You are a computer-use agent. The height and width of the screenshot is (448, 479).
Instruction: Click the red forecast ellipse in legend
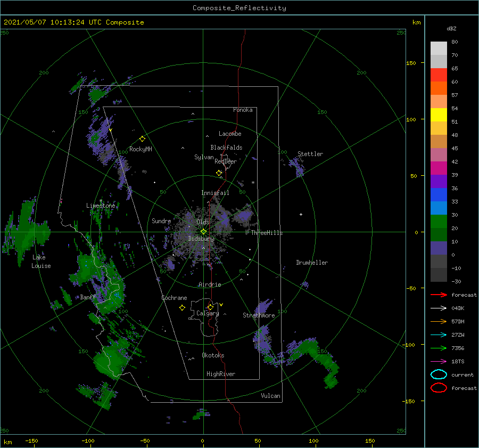pos(439,388)
